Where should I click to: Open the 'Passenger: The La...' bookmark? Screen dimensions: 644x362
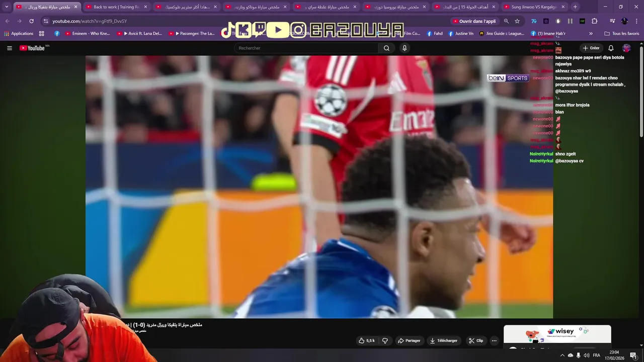192,34
